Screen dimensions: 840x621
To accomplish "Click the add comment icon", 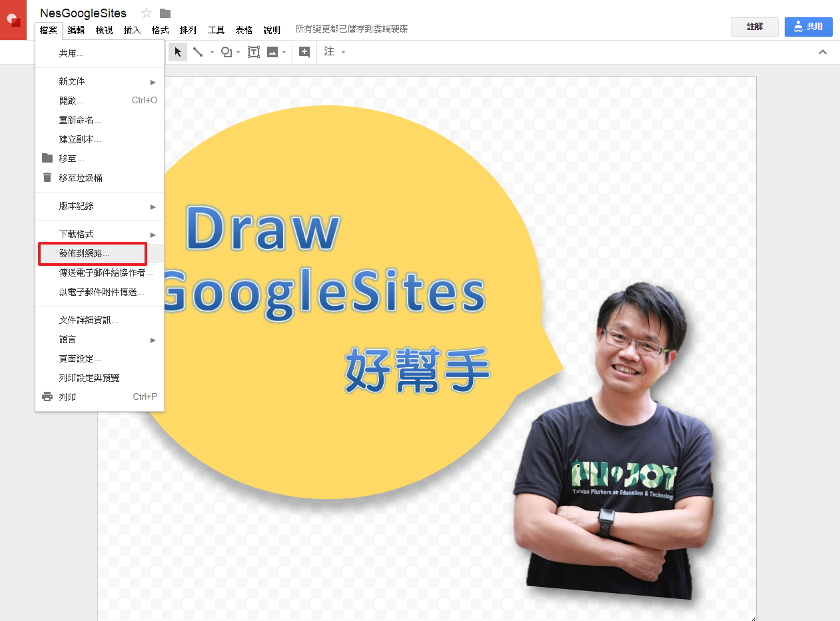I will pyautogui.click(x=304, y=52).
